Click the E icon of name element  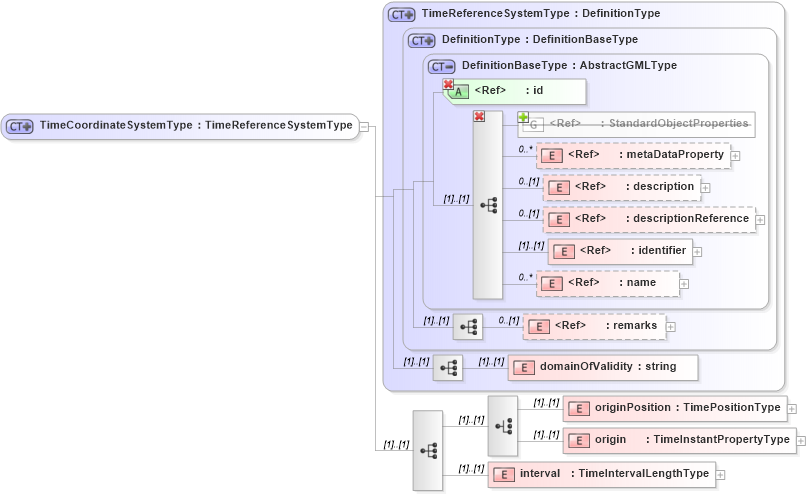(552, 284)
